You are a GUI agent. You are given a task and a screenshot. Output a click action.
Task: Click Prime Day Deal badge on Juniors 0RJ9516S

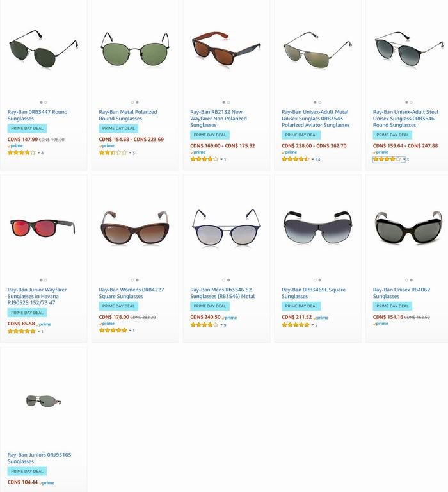coord(26,471)
